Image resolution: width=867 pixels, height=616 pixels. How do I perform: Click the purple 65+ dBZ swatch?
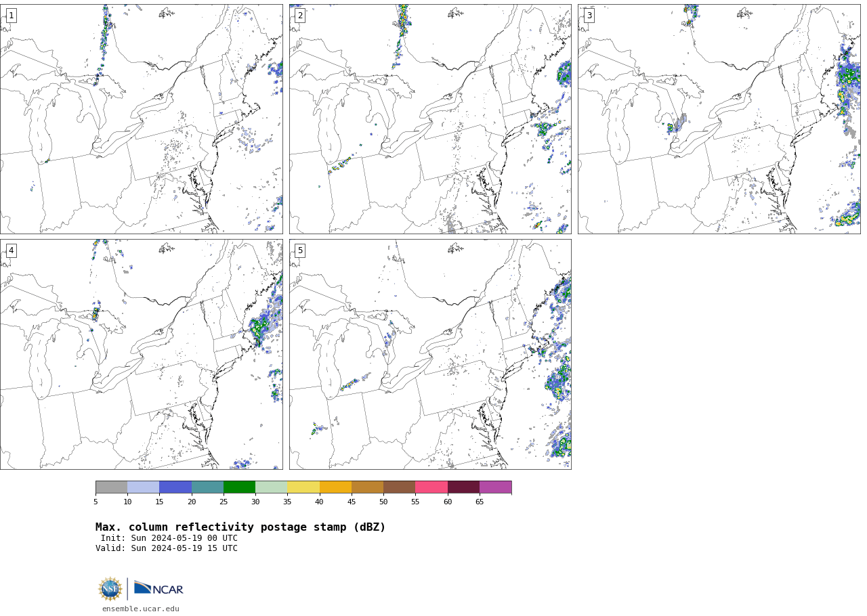coord(495,487)
